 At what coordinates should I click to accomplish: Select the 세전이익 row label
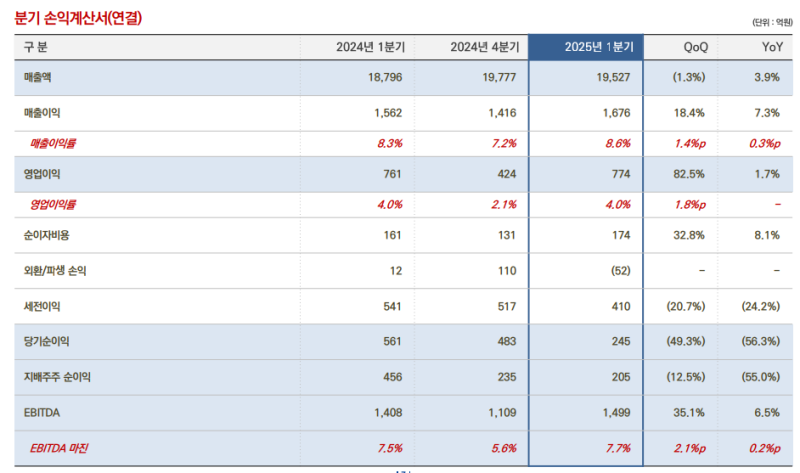click(42, 306)
